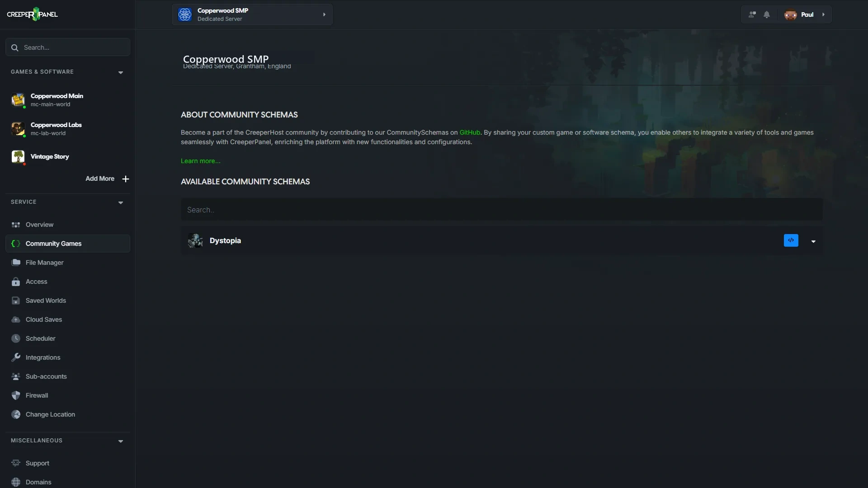Click the Support chat icon
This screenshot has height=488, width=868.
click(16, 463)
